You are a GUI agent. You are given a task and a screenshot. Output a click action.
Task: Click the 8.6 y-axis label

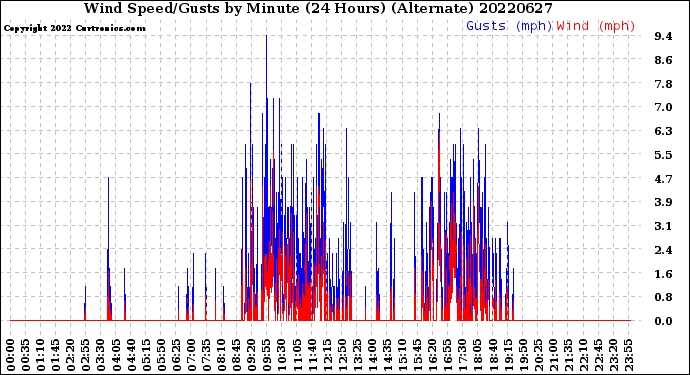pos(663,60)
